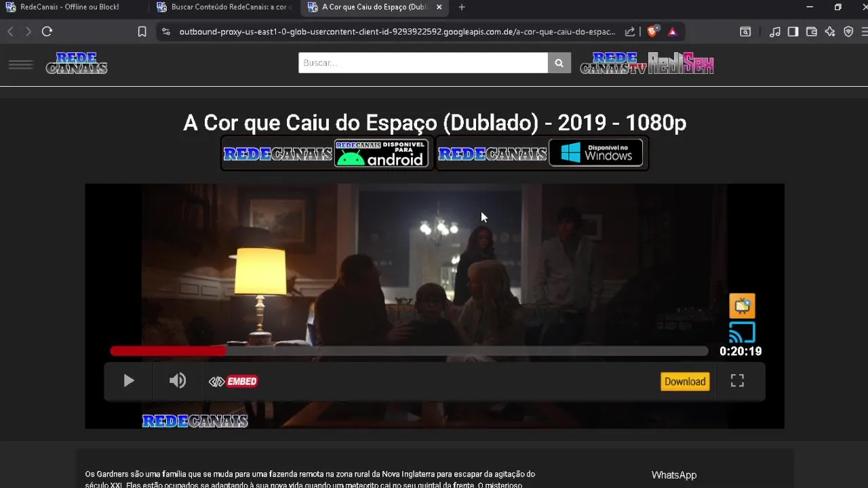Click the RedeCanais logo in header
This screenshot has height=488, width=868.
pyautogui.click(x=77, y=63)
